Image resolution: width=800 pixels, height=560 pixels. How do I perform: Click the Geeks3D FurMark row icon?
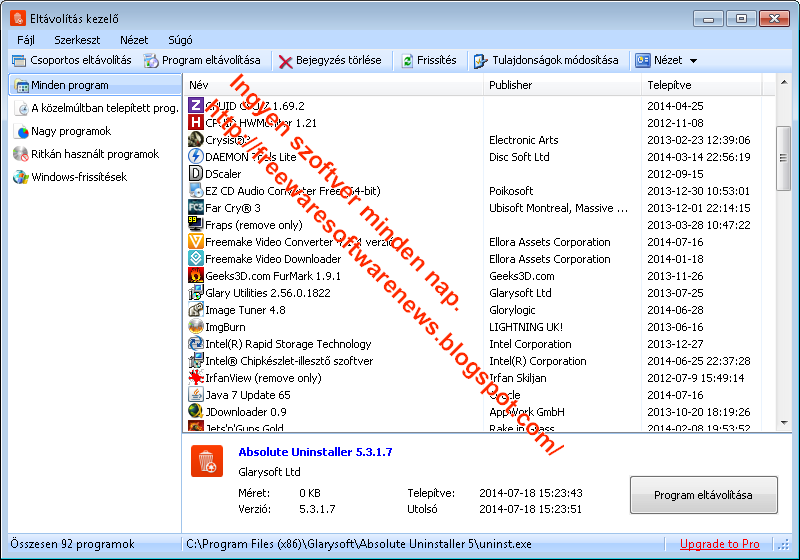[196, 275]
